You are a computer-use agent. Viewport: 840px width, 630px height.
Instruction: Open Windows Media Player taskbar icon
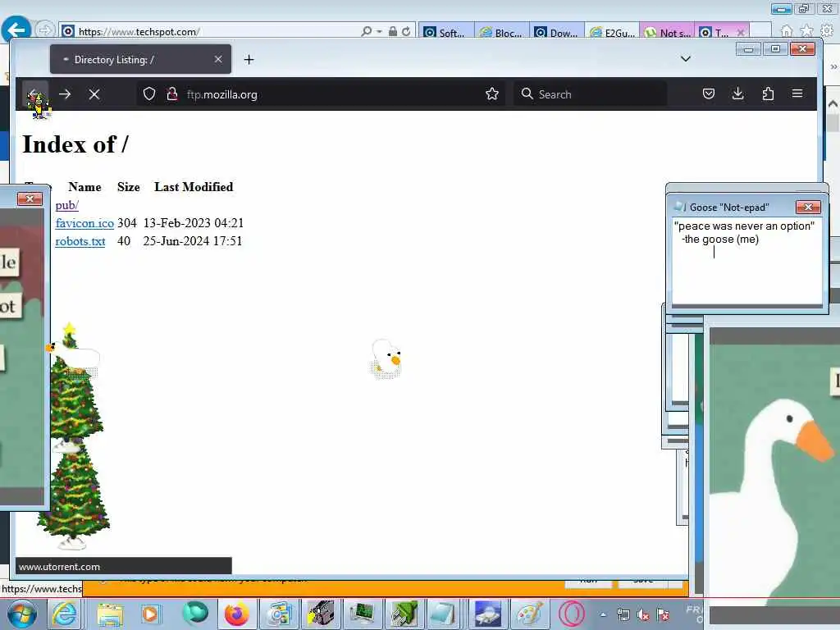(151, 614)
